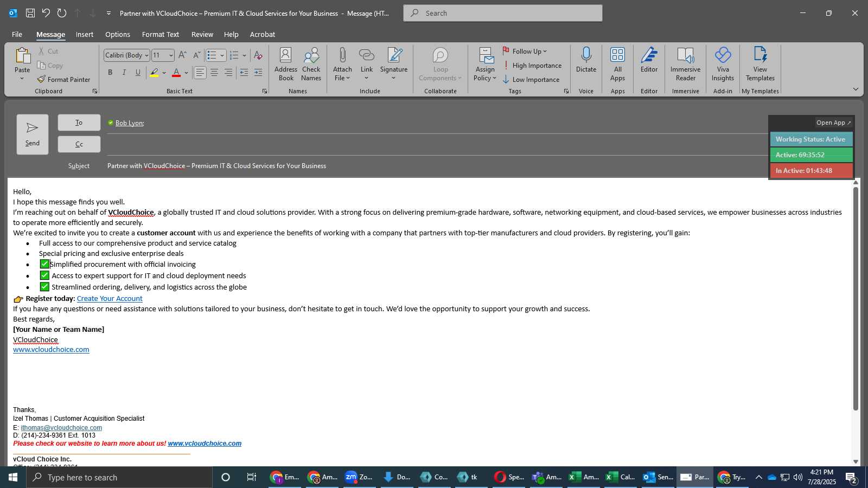Align text left

[x=200, y=73]
